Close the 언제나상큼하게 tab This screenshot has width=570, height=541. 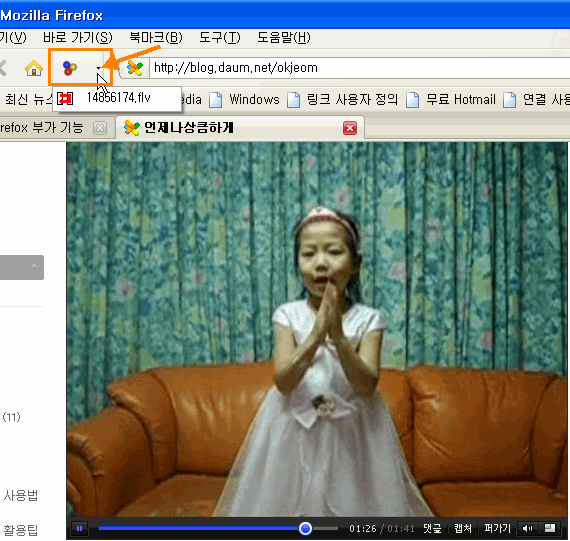350,128
